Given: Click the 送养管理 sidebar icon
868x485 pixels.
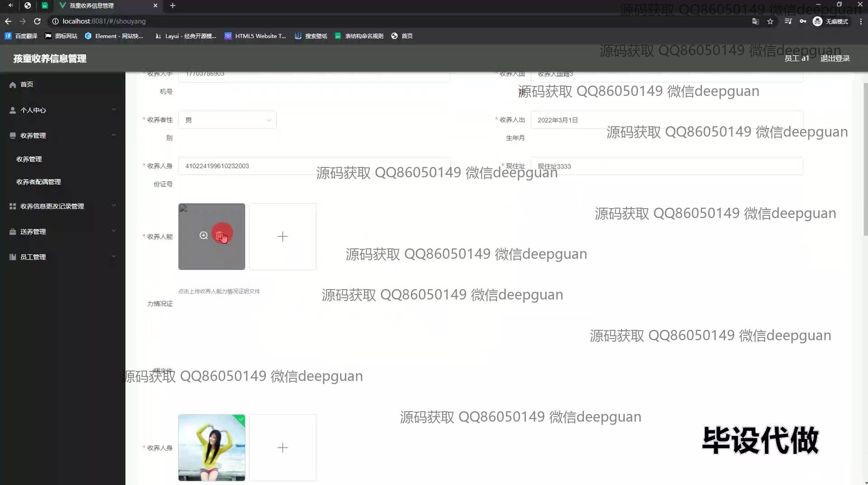Looking at the screenshot, I should pyautogui.click(x=13, y=232).
